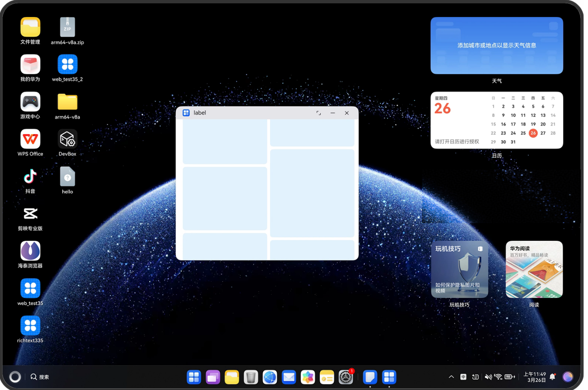The width and height of the screenshot is (588, 390).
Task: Select highlighted day 26 in calendar grid
Action: [x=533, y=133]
